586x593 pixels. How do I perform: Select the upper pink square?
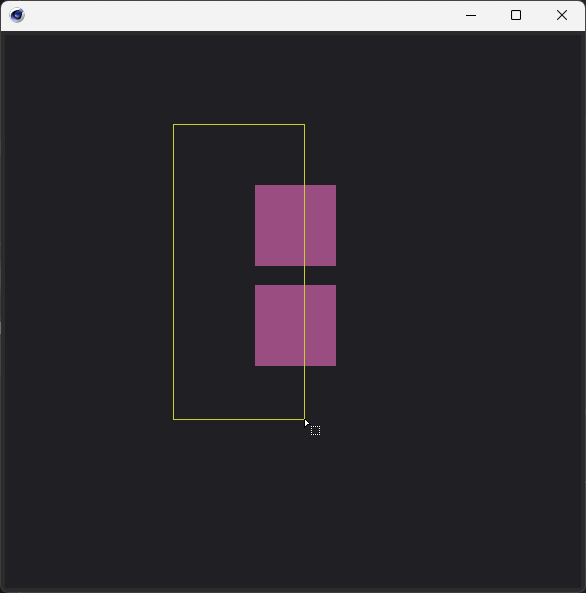click(x=295, y=225)
